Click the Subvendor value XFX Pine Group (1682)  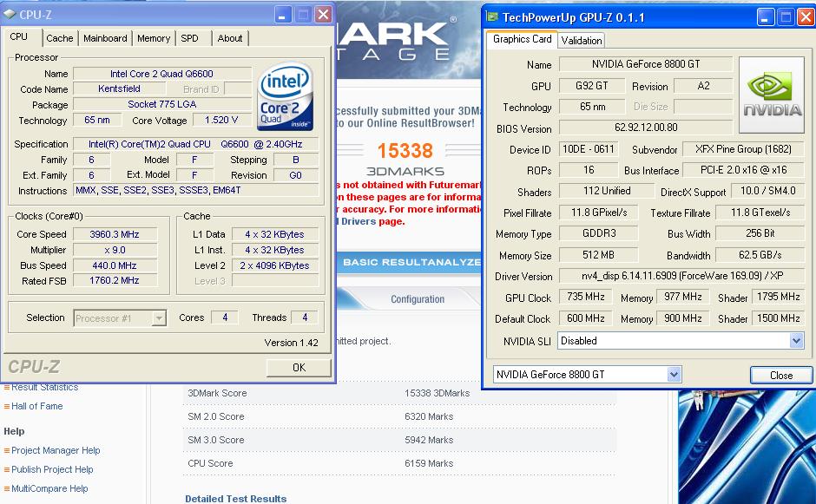743,149
